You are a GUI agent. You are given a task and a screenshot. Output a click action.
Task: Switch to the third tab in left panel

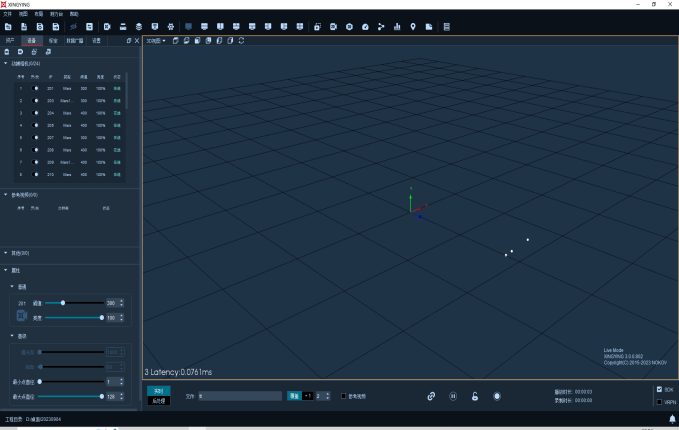(x=53, y=41)
